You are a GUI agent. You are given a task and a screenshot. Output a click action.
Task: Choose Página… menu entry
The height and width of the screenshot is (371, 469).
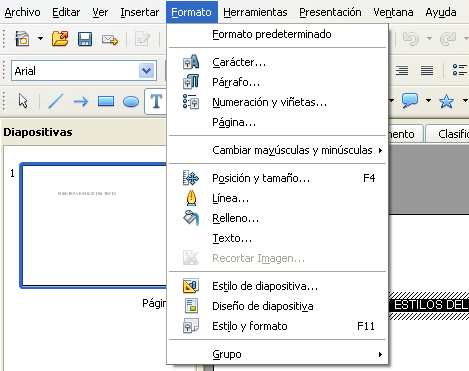coord(277,122)
